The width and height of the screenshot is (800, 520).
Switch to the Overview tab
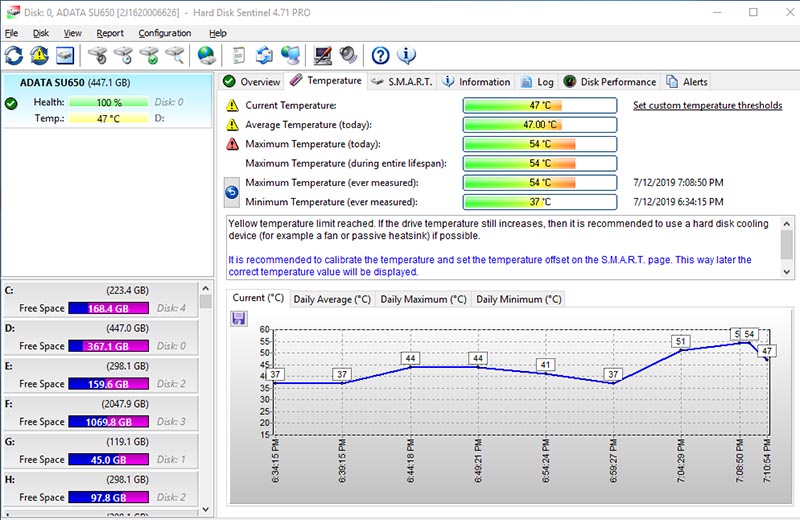(252, 82)
